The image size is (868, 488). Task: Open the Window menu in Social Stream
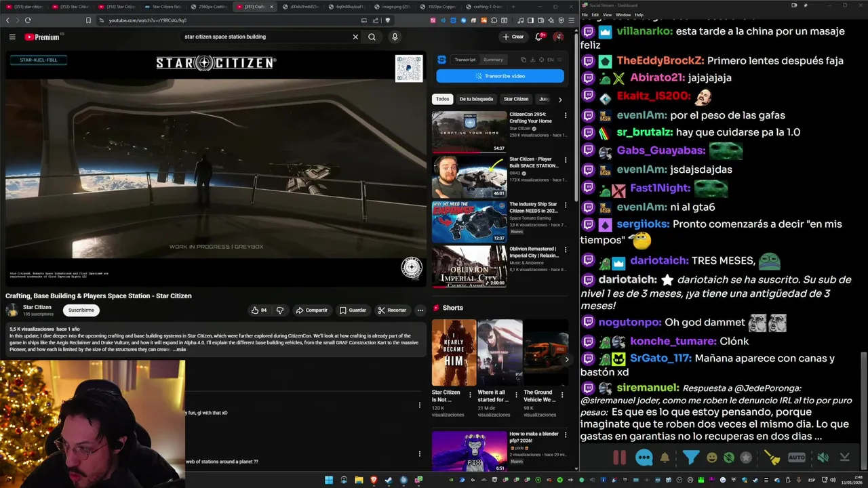click(623, 15)
